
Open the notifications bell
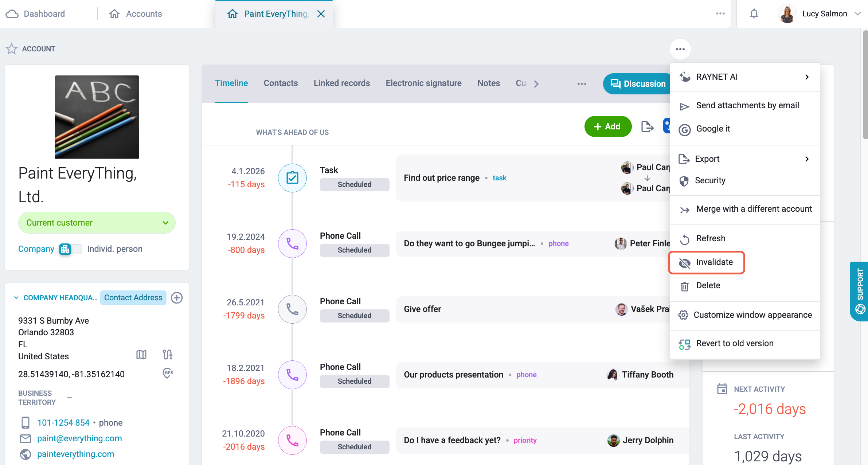pos(754,14)
